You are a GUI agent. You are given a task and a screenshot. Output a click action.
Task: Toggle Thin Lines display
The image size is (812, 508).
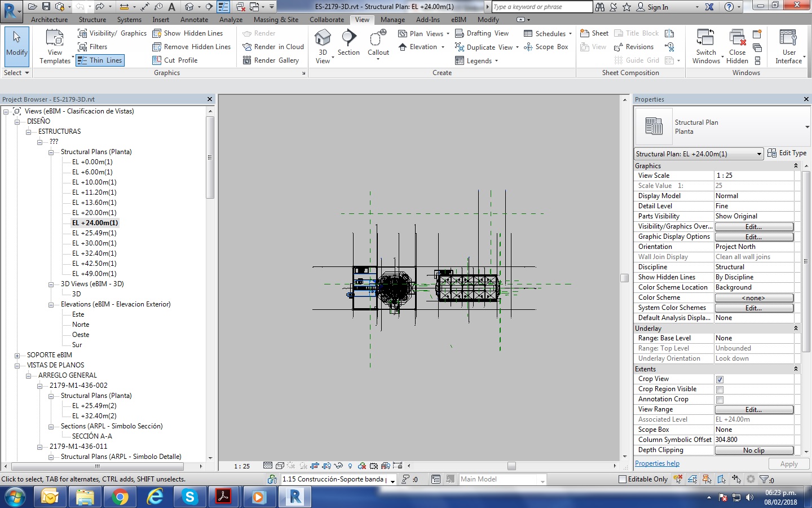coord(100,60)
